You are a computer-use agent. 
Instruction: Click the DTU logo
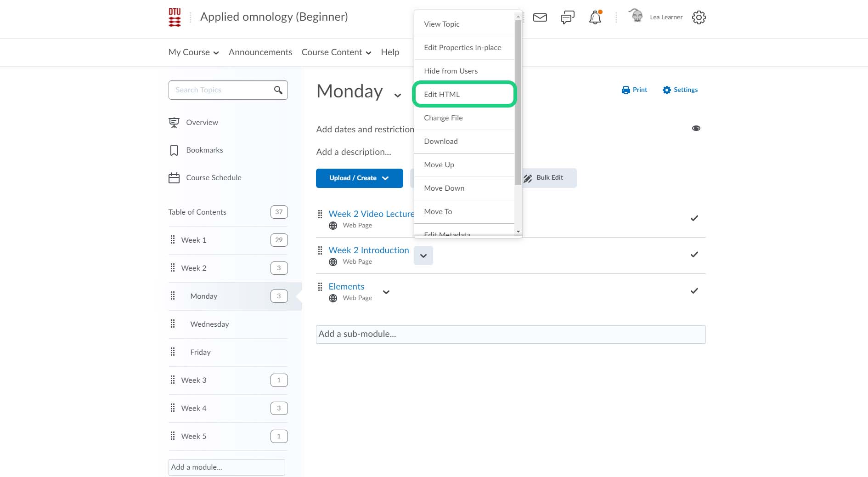point(175,17)
